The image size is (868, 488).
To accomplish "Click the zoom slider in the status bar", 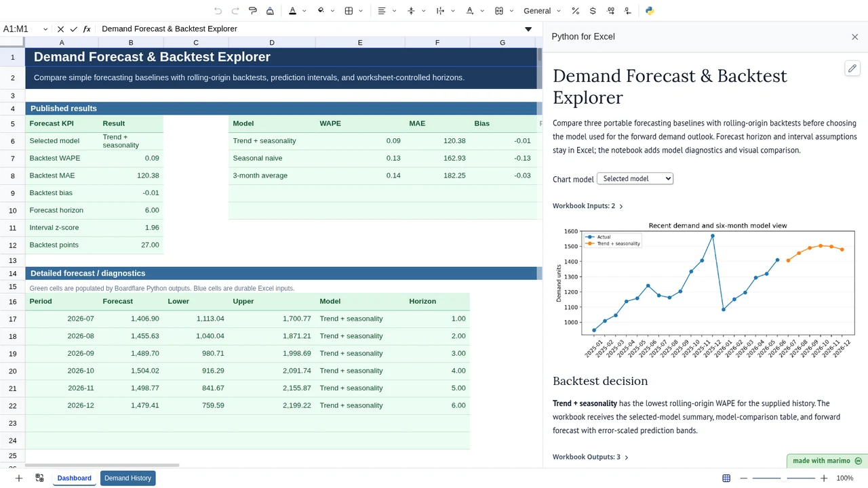I will click(784, 478).
